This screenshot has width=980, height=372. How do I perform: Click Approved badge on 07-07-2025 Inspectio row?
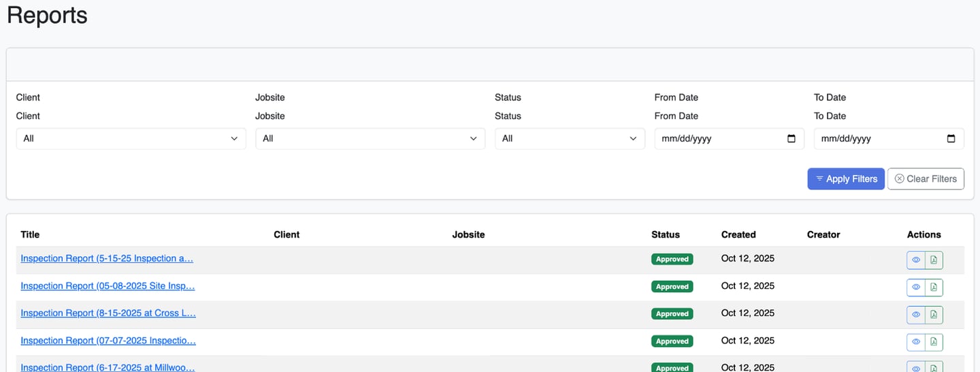(672, 341)
